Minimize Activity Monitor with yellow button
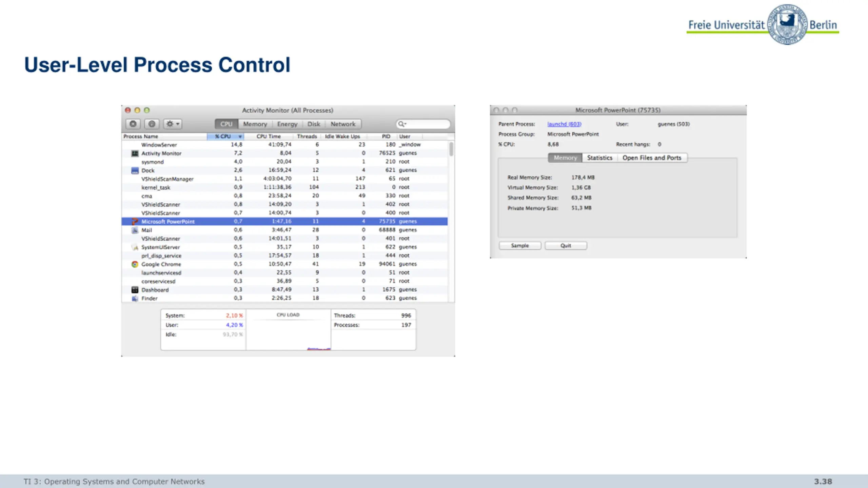 (x=137, y=110)
